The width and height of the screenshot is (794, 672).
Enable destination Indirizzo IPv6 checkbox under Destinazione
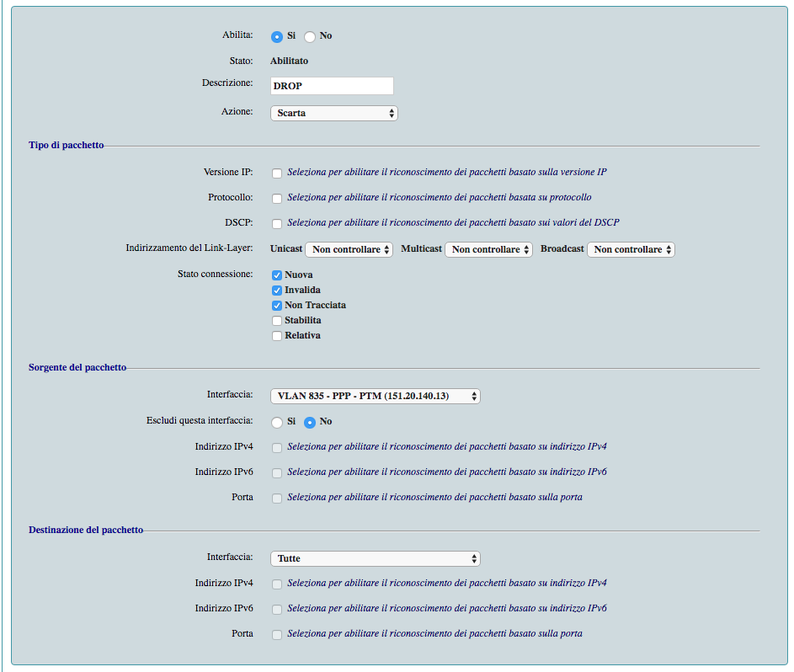tap(276, 610)
